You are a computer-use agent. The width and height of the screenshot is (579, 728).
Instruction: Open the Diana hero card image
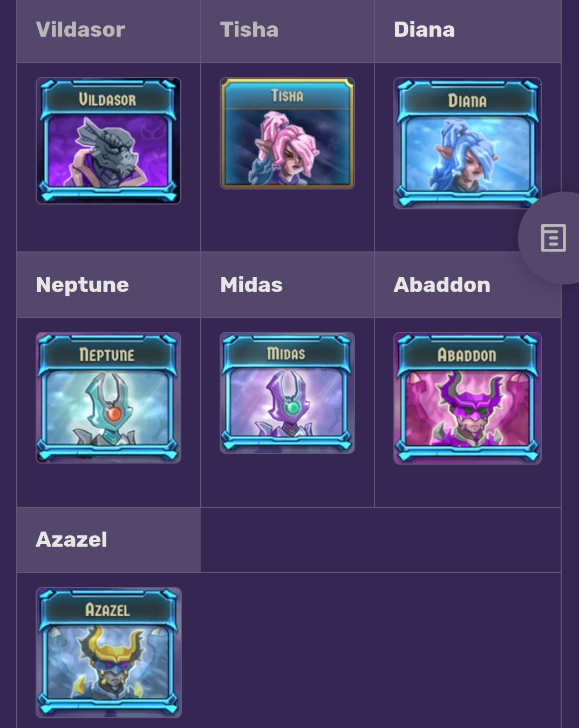click(x=467, y=143)
